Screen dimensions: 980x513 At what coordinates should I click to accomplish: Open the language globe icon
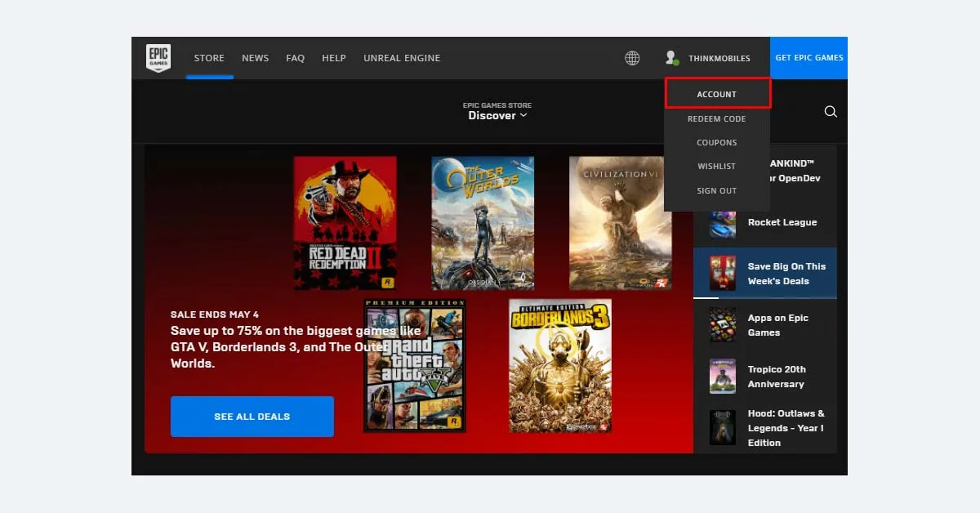pos(632,58)
